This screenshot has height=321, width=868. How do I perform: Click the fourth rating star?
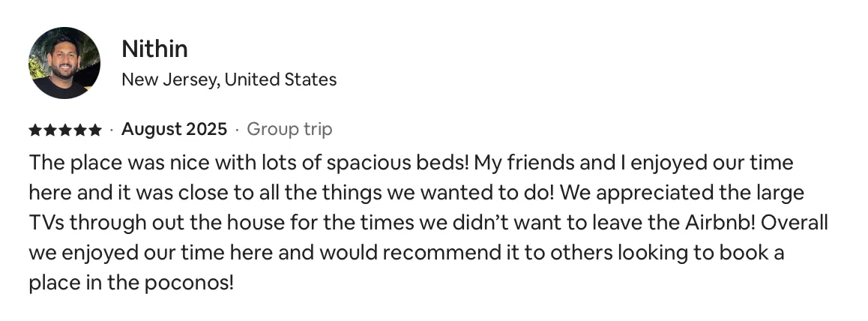coord(80,130)
